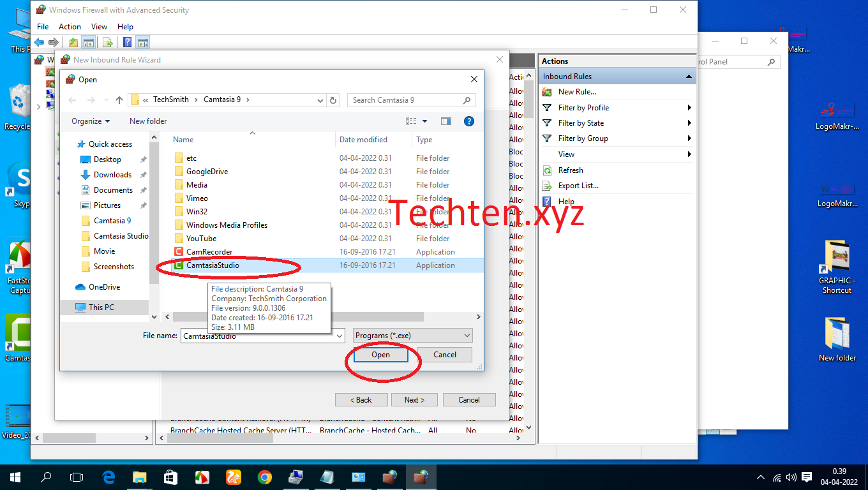
Task: Click Export List icon in firewall toolbar
Action: [108, 43]
